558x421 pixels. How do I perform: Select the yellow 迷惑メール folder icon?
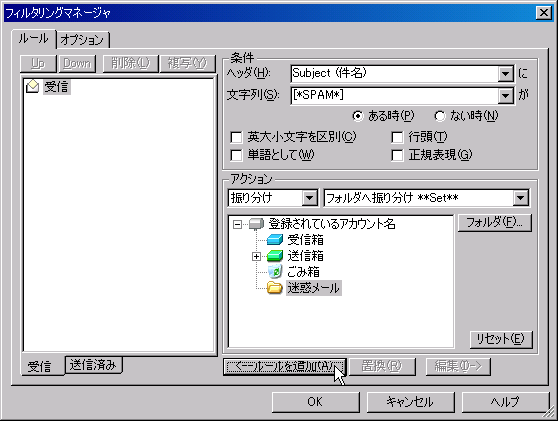(x=275, y=288)
